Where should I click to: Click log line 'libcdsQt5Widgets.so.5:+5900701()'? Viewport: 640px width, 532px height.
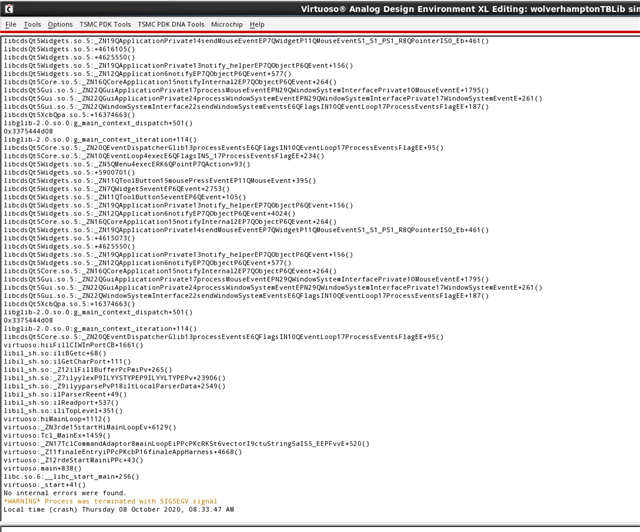click(69, 172)
